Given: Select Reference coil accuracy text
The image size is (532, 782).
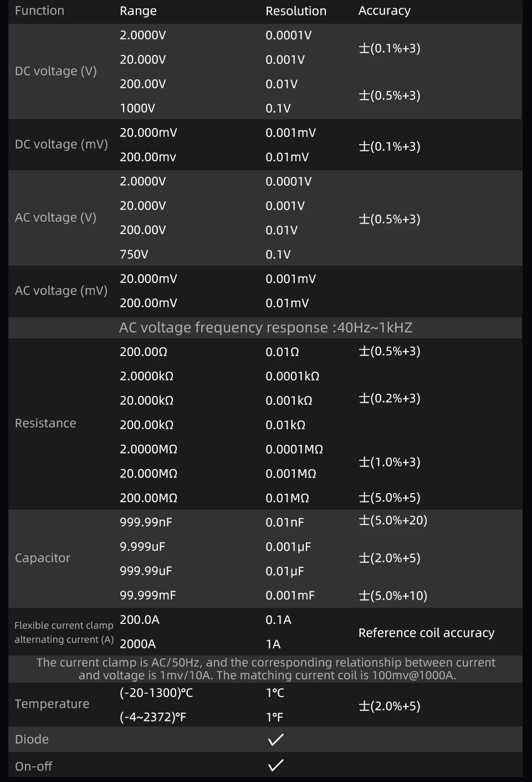Looking at the screenshot, I should pyautogui.click(x=426, y=633).
